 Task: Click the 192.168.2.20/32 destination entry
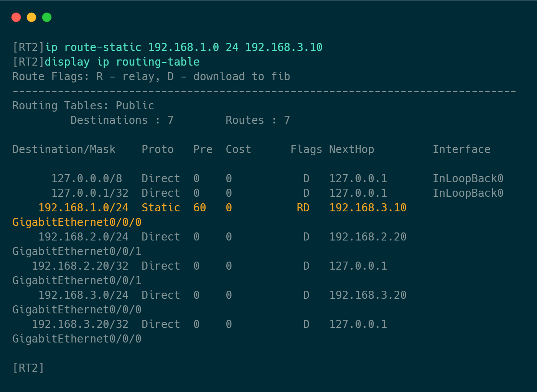point(80,266)
